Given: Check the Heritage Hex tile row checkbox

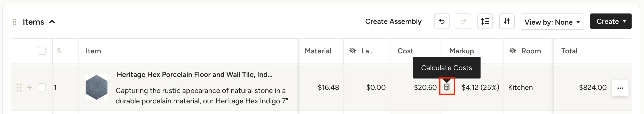Looking at the screenshot, I should click(42, 87).
